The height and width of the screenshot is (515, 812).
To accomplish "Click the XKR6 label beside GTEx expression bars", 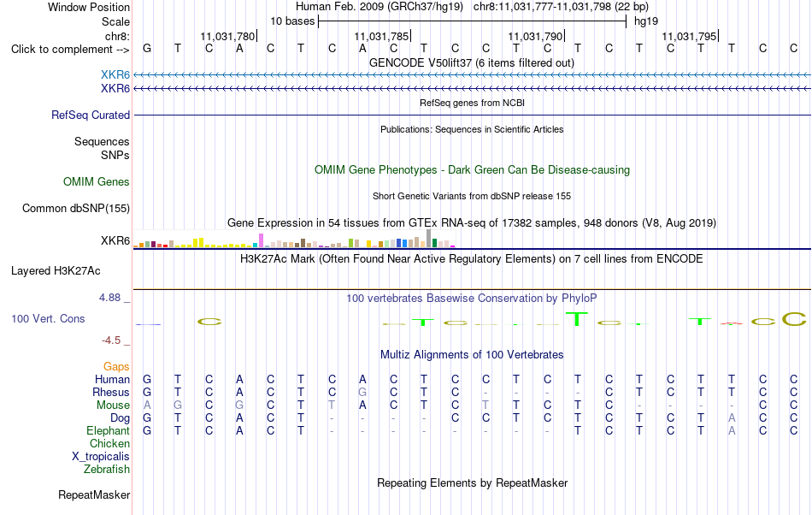I will pos(115,241).
